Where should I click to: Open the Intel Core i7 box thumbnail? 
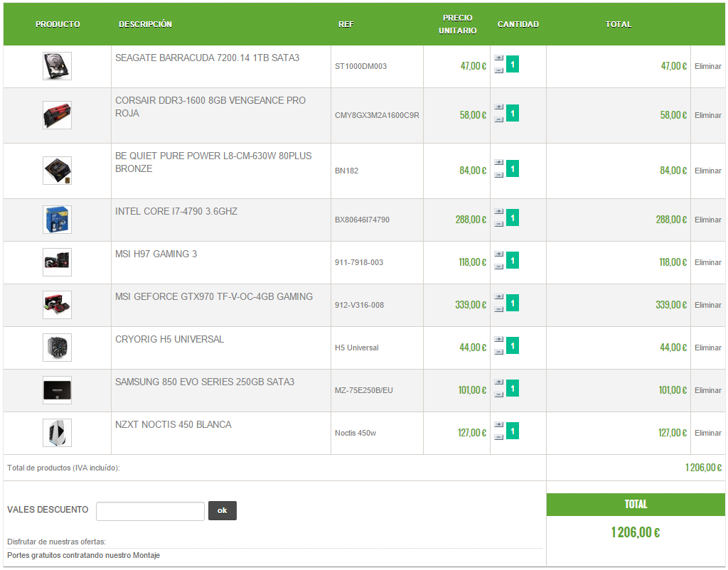point(57,220)
